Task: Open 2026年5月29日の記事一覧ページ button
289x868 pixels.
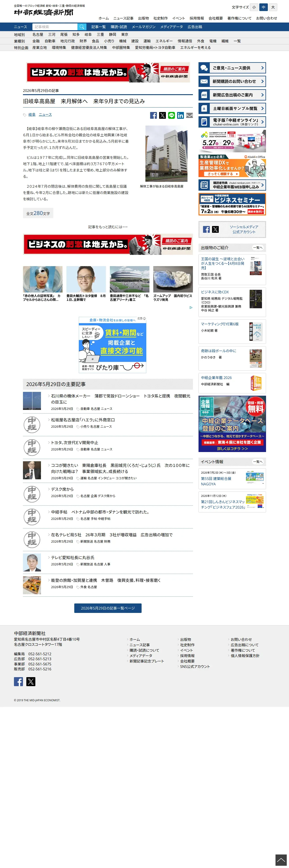Action: click(108, 608)
